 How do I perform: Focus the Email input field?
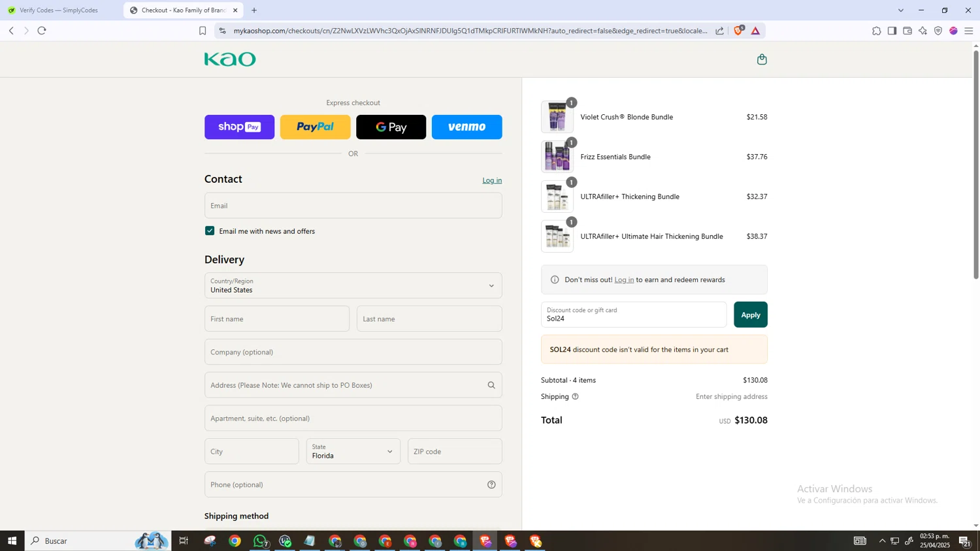coord(353,206)
